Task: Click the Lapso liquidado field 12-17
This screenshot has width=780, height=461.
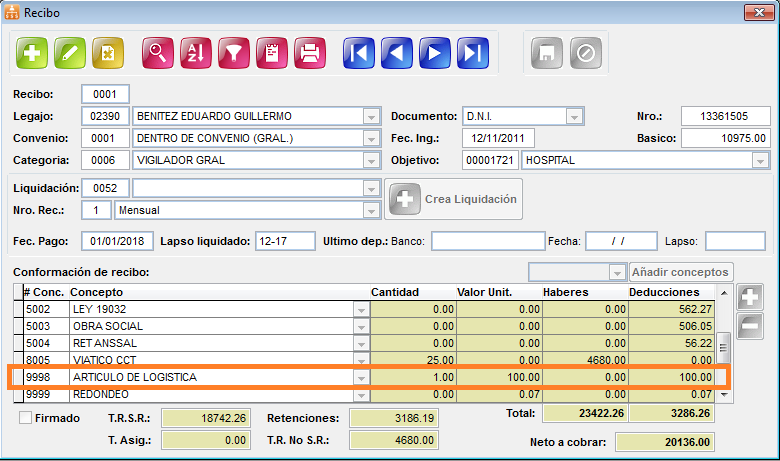Action: pos(285,241)
